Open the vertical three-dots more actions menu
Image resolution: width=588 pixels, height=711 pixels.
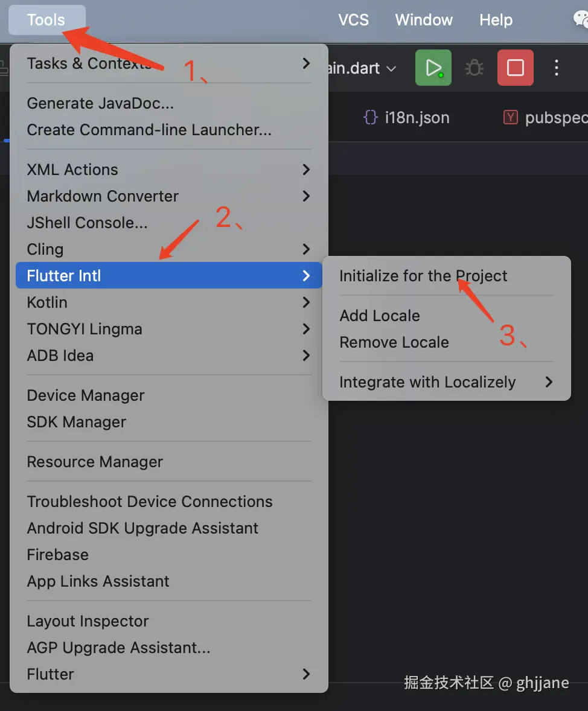coord(557,68)
